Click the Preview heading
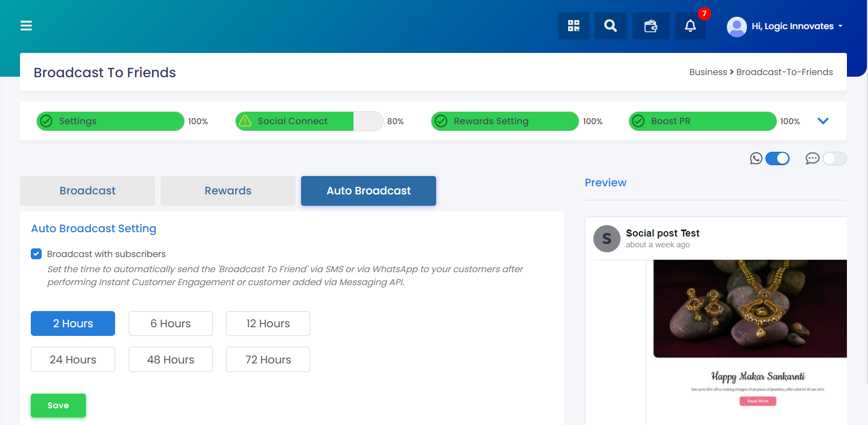 (x=605, y=183)
